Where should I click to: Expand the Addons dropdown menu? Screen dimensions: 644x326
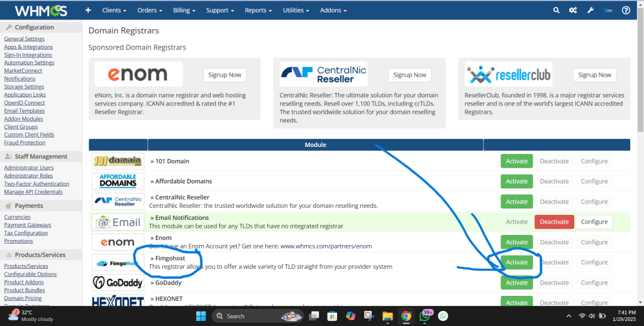pos(333,10)
